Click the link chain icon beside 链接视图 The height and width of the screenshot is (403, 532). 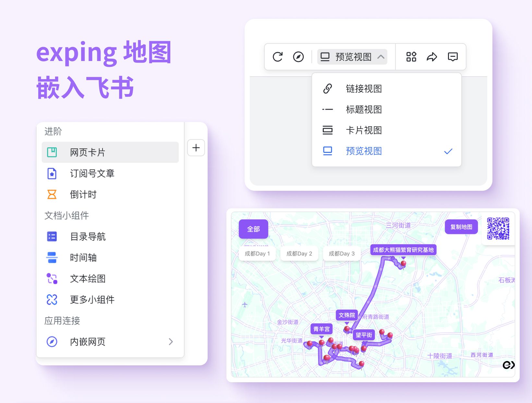(x=328, y=89)
